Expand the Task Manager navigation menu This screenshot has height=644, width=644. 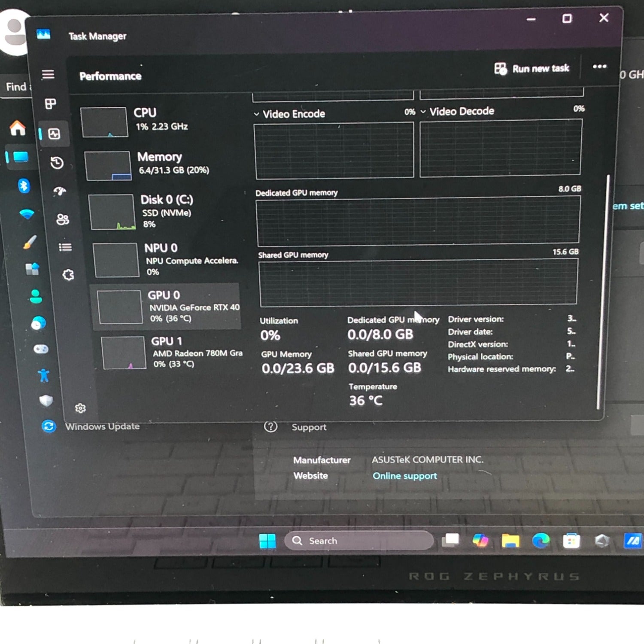48,74
